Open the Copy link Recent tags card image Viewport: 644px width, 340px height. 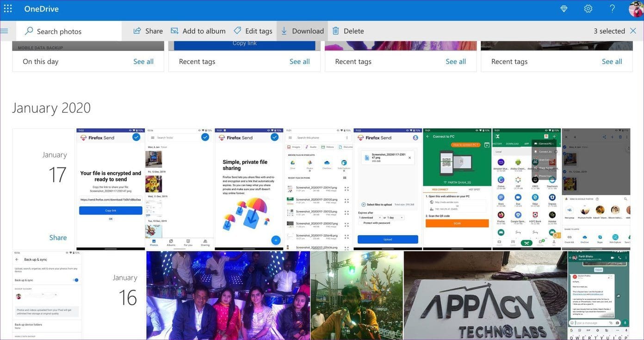click(244, 46)
